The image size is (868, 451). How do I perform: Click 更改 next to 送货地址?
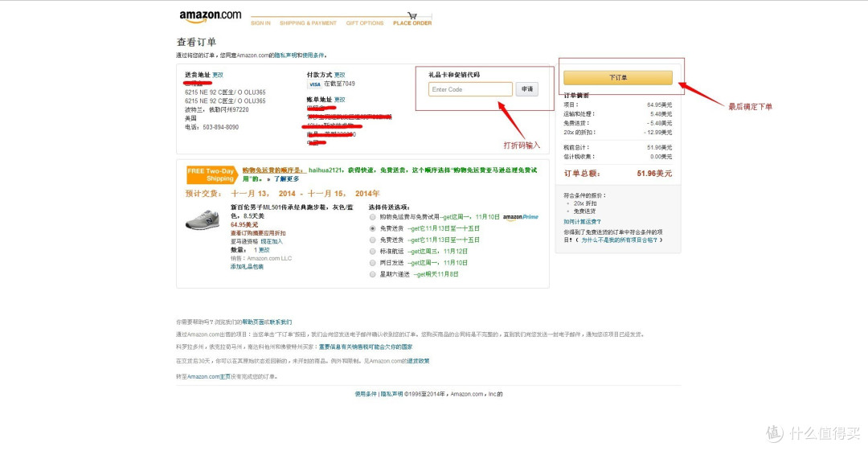coord(218,75)
